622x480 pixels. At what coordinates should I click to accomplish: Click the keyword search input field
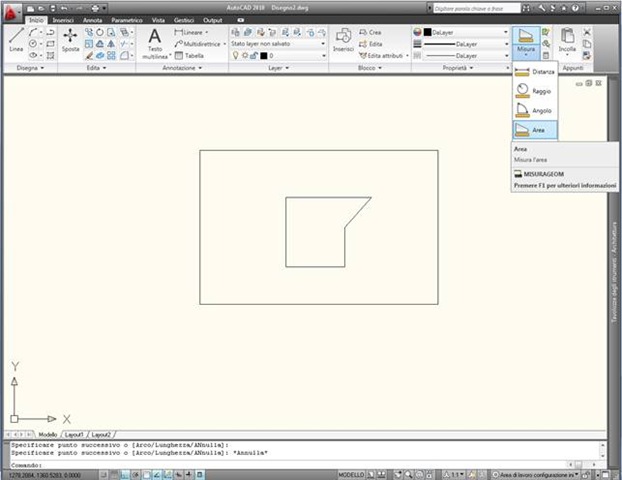point(476,8)
